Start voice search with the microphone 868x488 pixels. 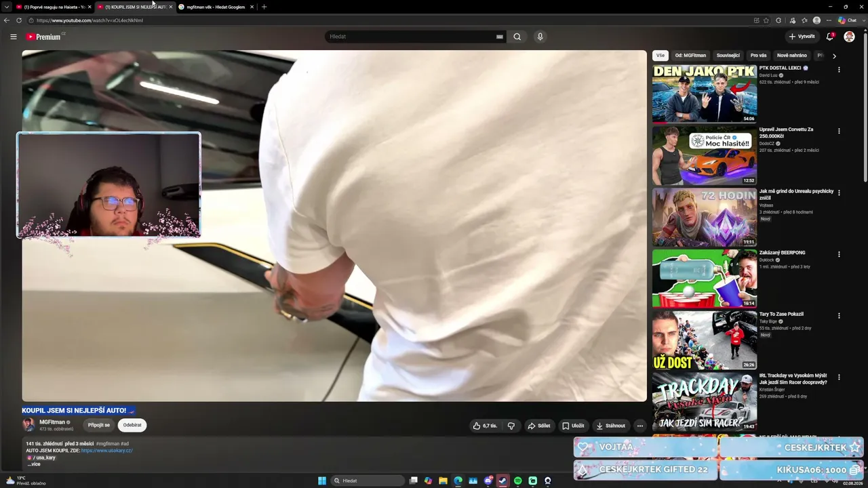point(540,37)
